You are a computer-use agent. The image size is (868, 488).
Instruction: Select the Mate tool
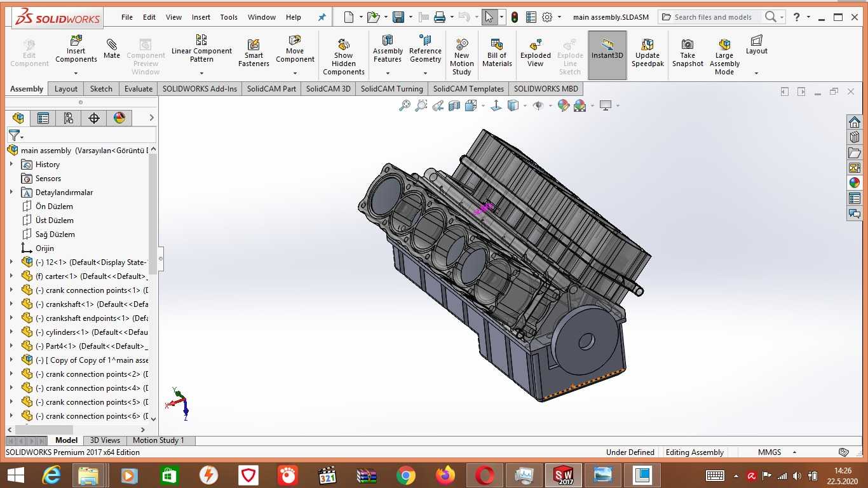point(112,48)
